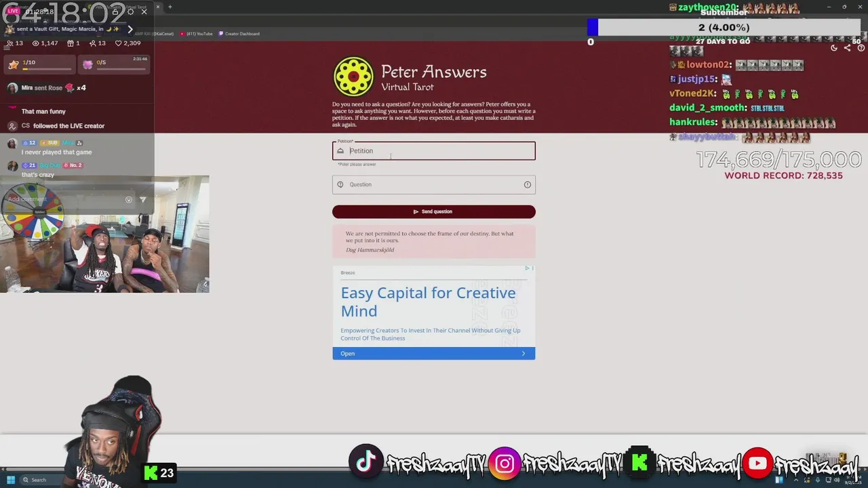Click the Dag Hammarskjöld quote box
Screen dimensions: 868x488
point(433,242)
